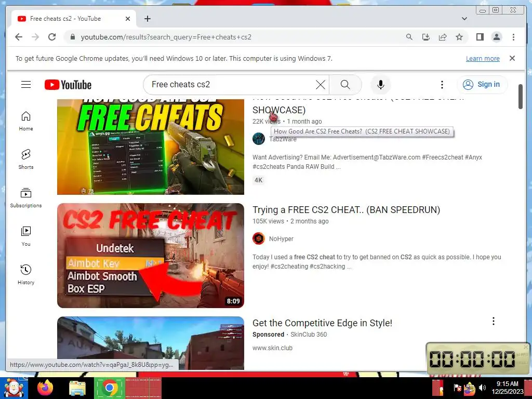The image size is (532, 399).
Task: Click the volume speaker tray icon
Action: click(x=482, y=388)
